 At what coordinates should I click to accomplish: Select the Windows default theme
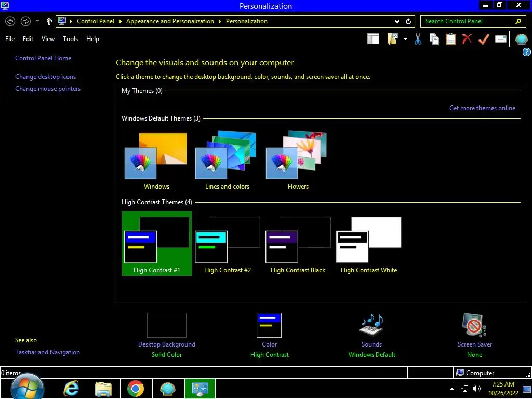pos(156,161)
